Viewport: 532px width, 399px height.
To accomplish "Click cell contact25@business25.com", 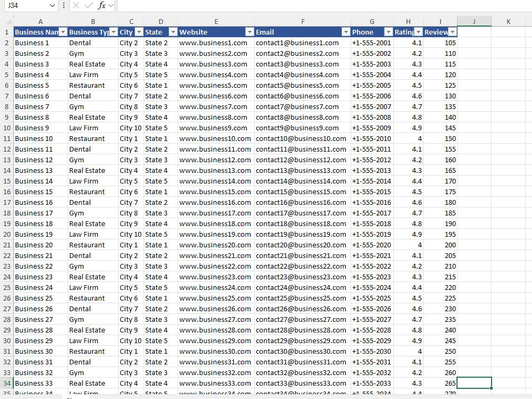I will (x=303, y=298).
